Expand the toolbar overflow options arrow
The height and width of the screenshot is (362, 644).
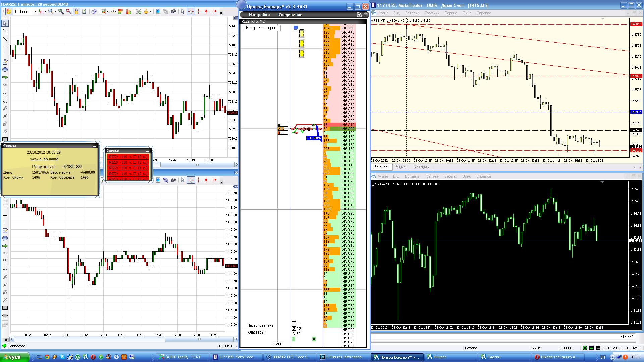point(221,13)
